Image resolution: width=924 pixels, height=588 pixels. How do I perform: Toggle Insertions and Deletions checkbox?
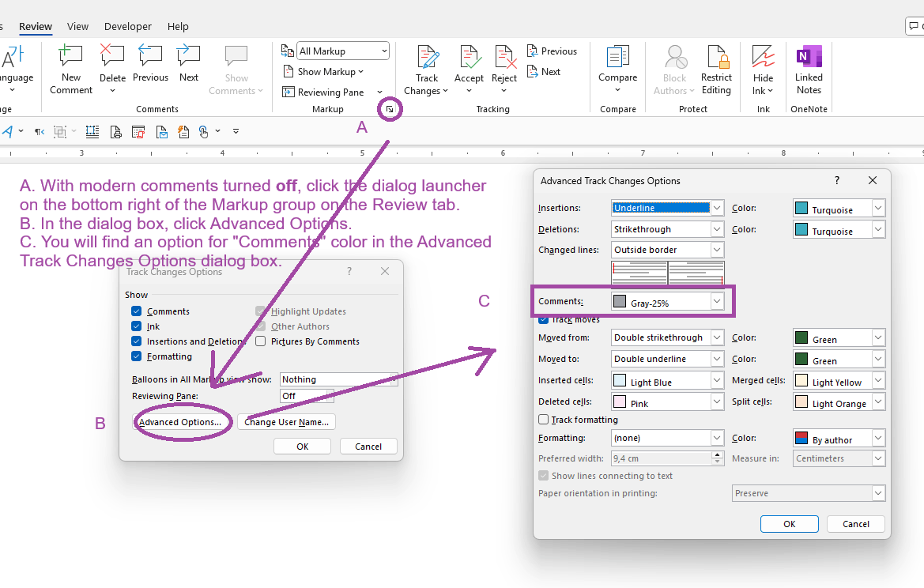tap(137, 341)
